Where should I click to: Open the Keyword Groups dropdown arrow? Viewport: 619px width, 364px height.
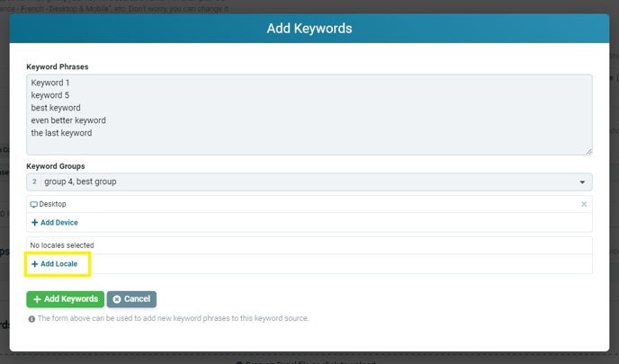click(582, 182)
